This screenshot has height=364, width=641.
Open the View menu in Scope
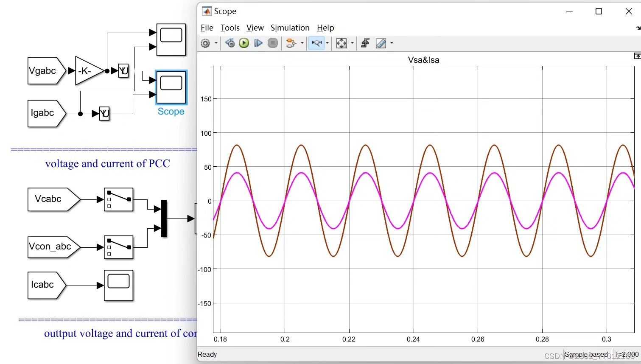point(255,28)
